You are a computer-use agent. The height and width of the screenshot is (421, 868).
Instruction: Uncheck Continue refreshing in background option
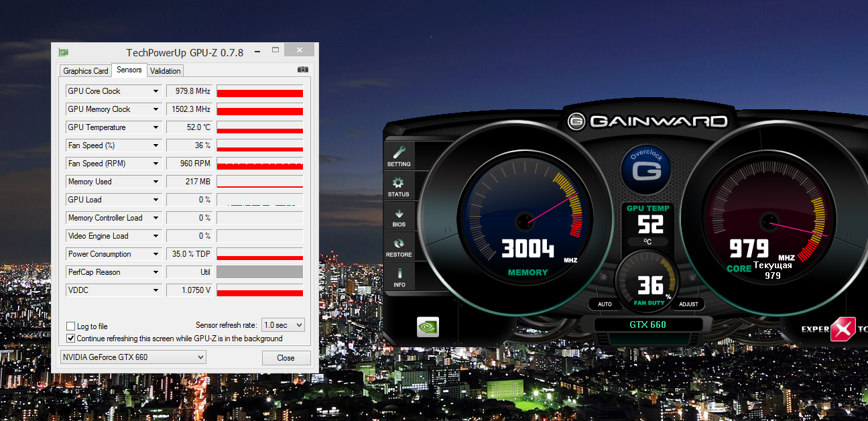click(x=71, y=339)
